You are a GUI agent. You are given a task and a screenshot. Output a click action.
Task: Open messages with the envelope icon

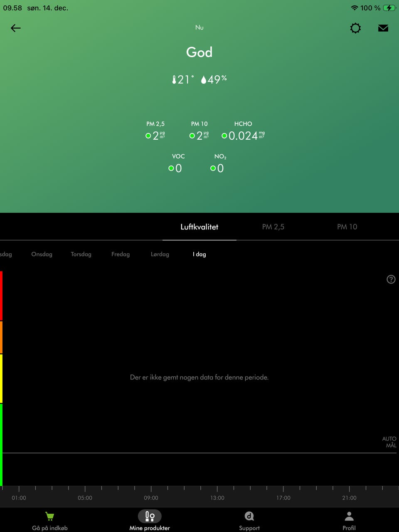point(383,28)
